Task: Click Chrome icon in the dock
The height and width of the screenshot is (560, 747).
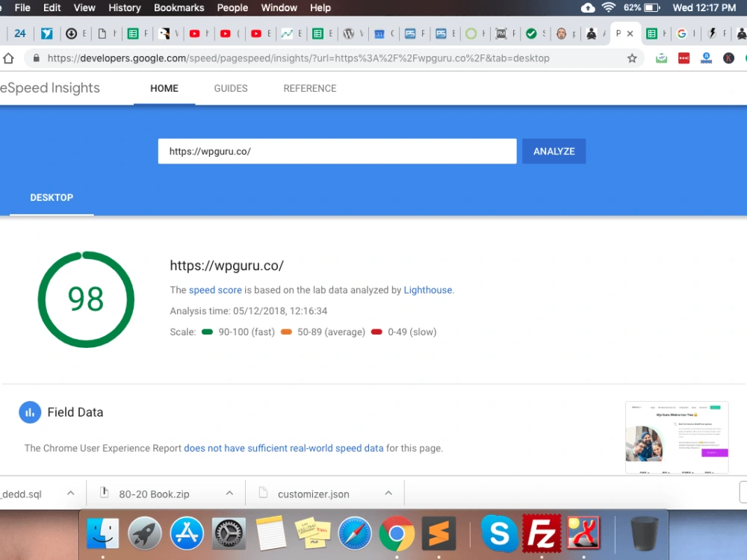Action: click(x=397, y=533)
